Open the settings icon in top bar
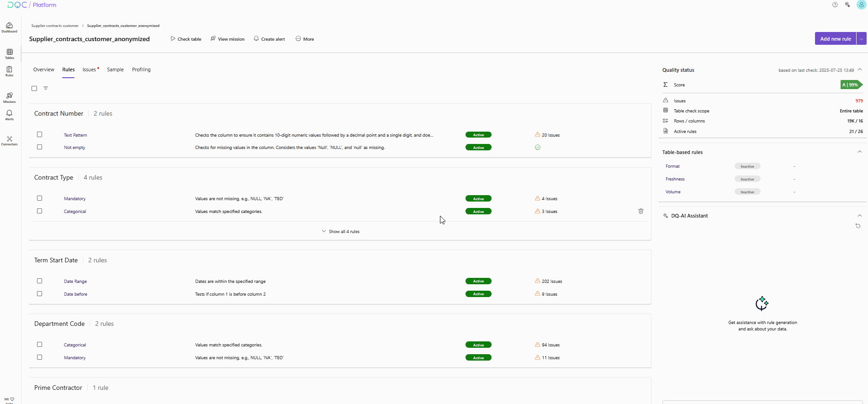 (847, 5)
